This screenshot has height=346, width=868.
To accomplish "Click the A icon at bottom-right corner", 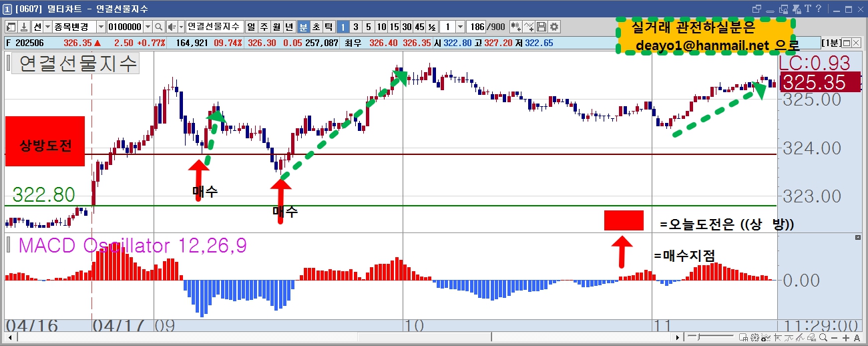I will pyautogui.click(x=857, y=338).
